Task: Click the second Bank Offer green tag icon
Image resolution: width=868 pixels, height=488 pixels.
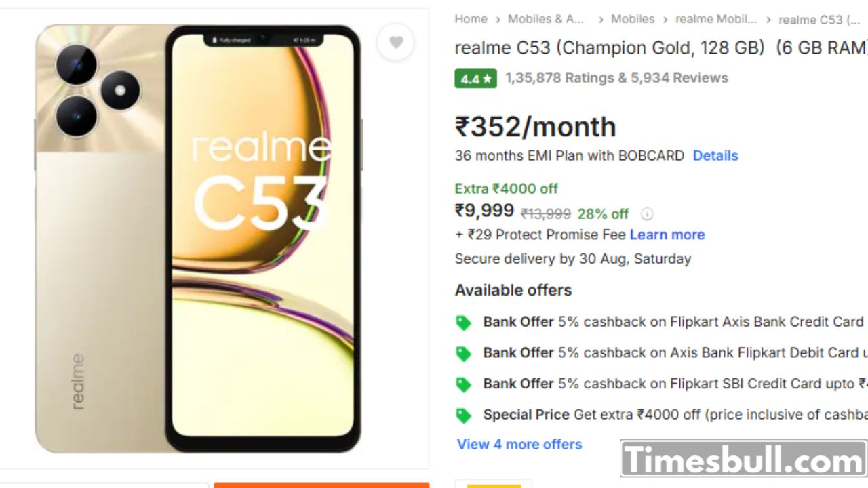Action: pyautogui.click(x=464, y=354)
